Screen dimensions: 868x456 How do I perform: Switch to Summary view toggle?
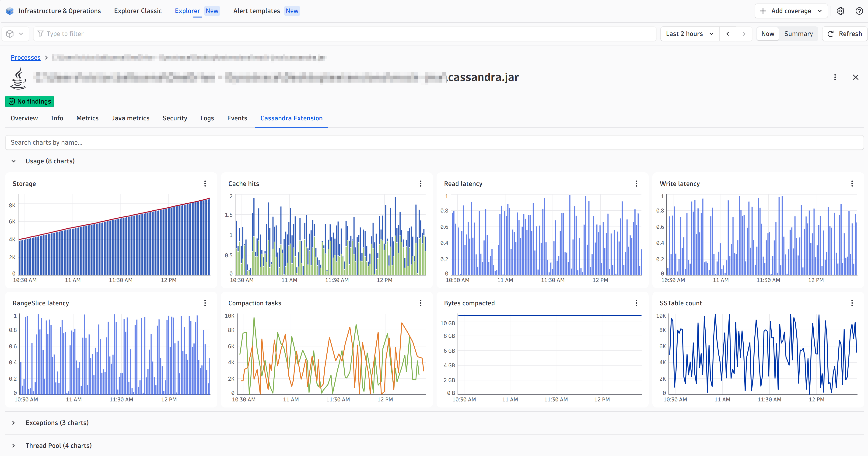click(798, 34)
